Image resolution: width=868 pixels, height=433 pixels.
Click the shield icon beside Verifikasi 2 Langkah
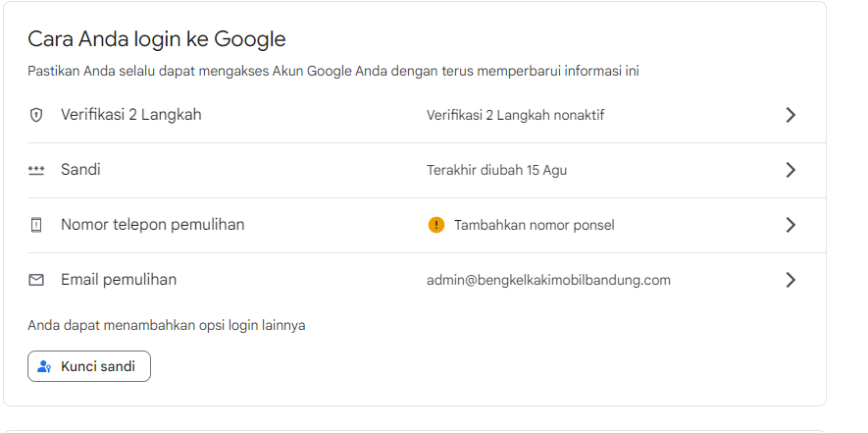coord(36,115)
